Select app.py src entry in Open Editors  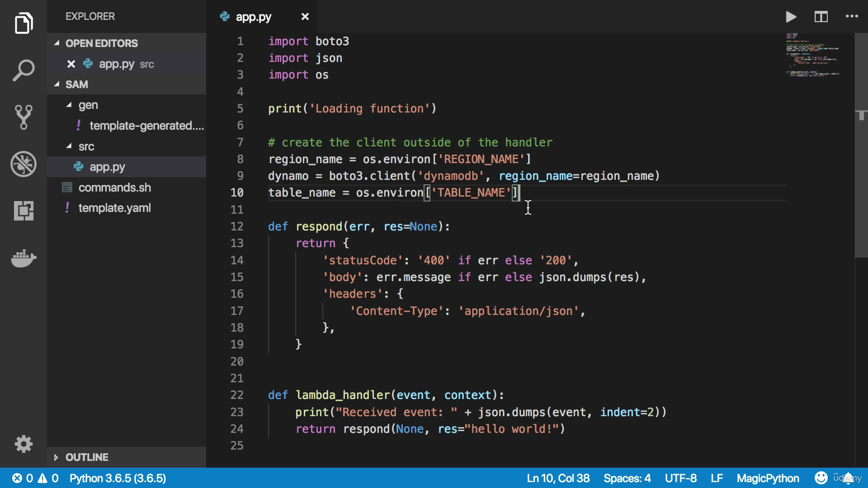pyautogui.click(x=127, y=64)
